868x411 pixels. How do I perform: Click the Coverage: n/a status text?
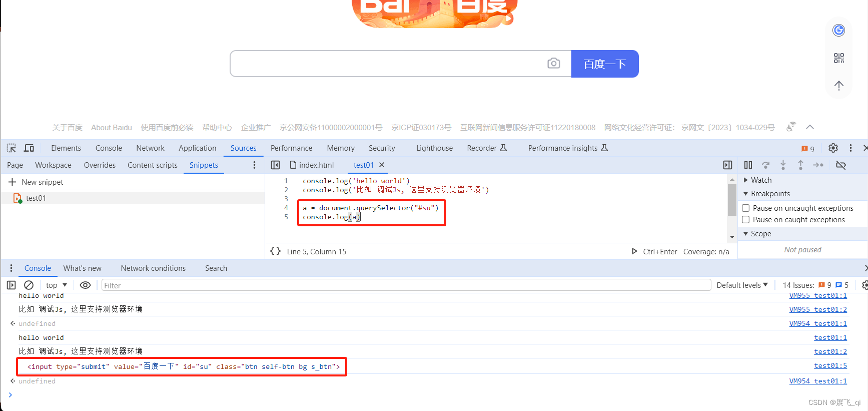706,252
